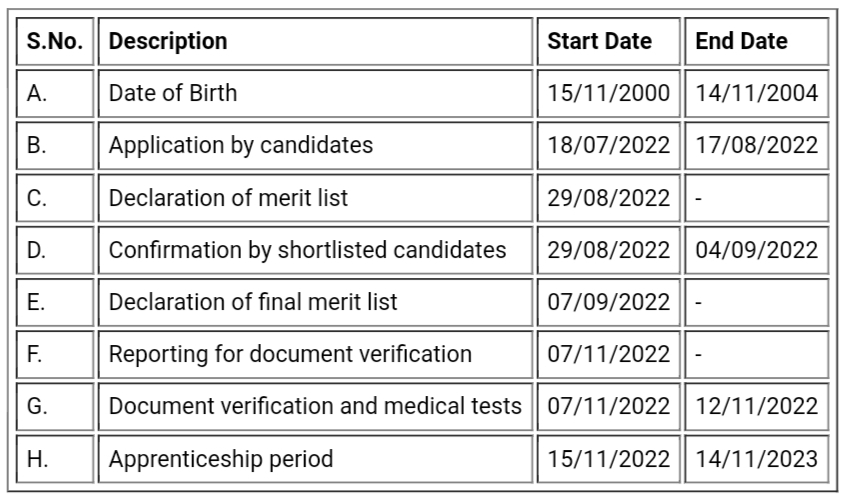Click the 04/09/2022 end date cell
The image size is (845, 497).
click(756, 249)
